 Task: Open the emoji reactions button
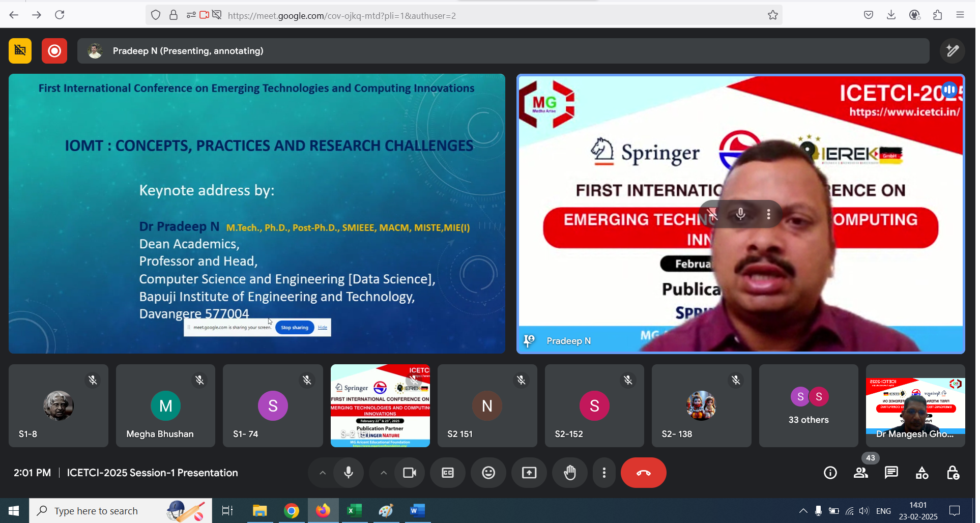point(488,473)
